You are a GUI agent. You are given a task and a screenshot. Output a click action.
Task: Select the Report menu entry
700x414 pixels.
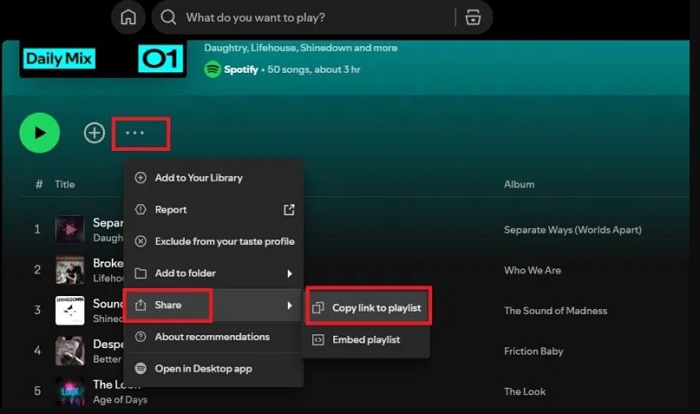click(213, 209)
